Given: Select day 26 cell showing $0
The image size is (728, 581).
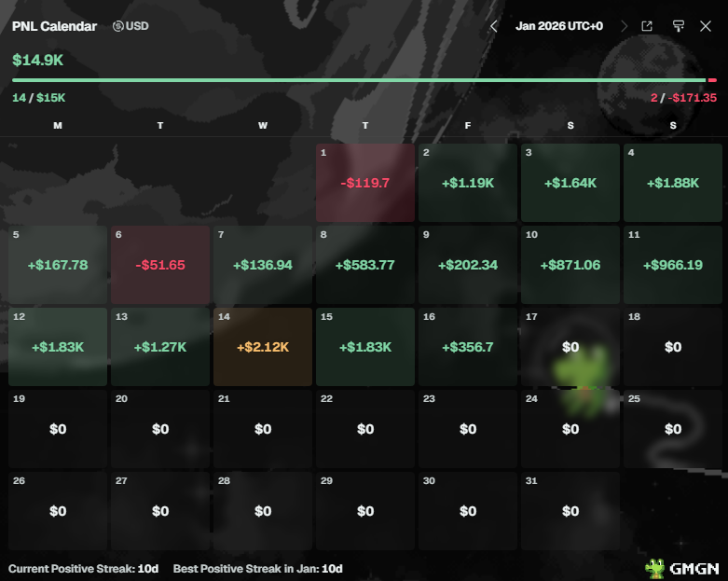Looking at the screenshot, I should click(x=58, y=511).
